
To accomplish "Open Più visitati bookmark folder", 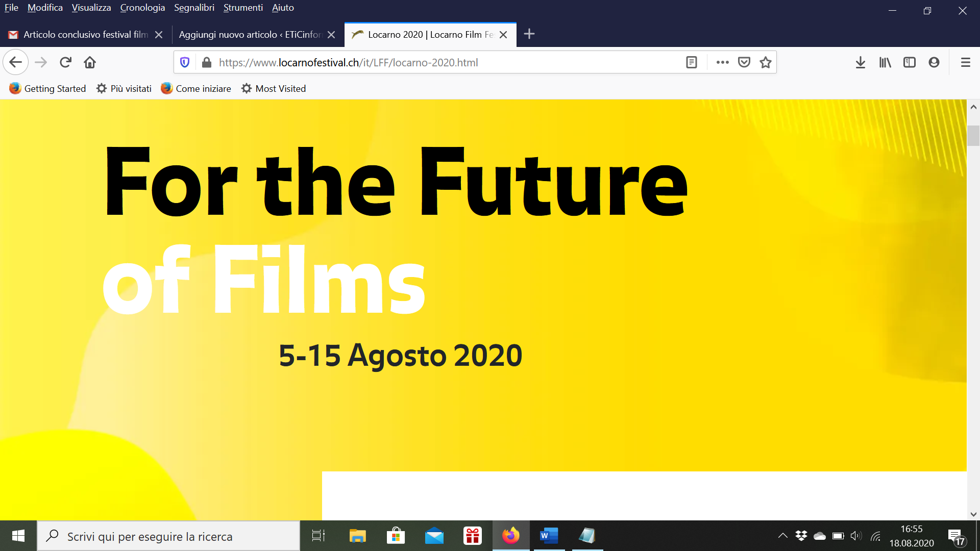I will [x=124, y=89].
